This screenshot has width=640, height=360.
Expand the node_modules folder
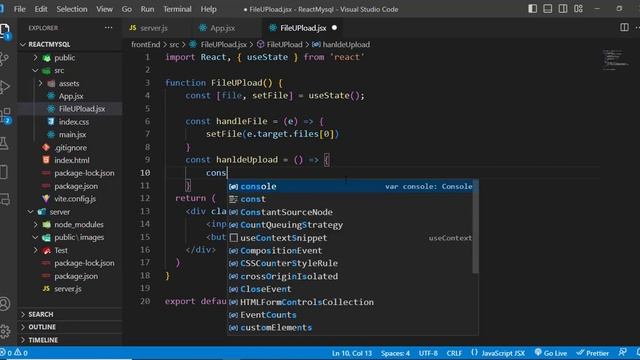(x=36, y=224)
